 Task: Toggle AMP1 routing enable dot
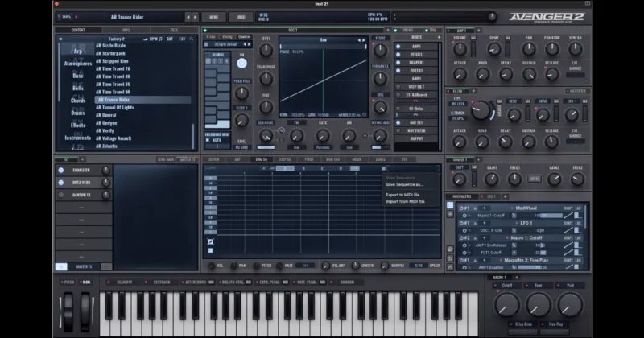398,47
